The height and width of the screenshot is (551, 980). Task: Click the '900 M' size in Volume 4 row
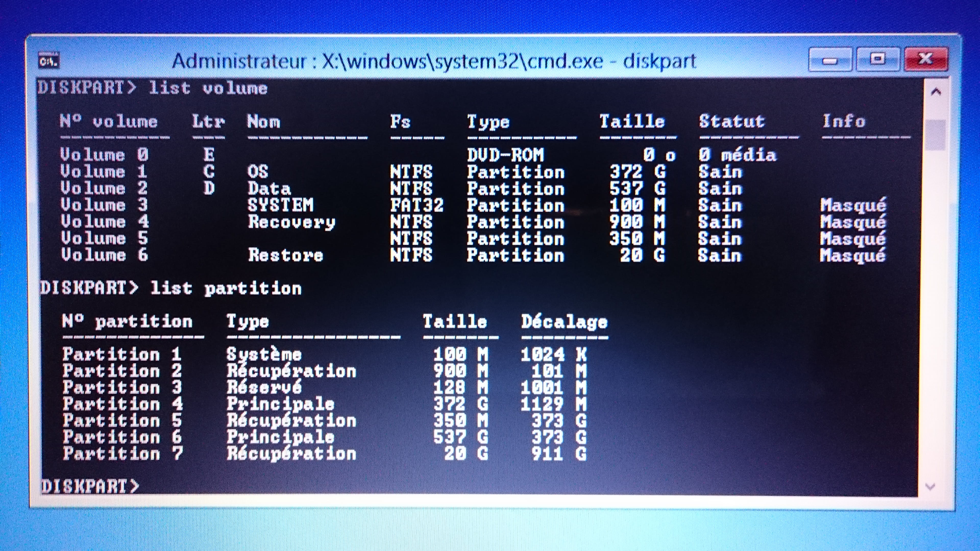click(x=637, y=222)
